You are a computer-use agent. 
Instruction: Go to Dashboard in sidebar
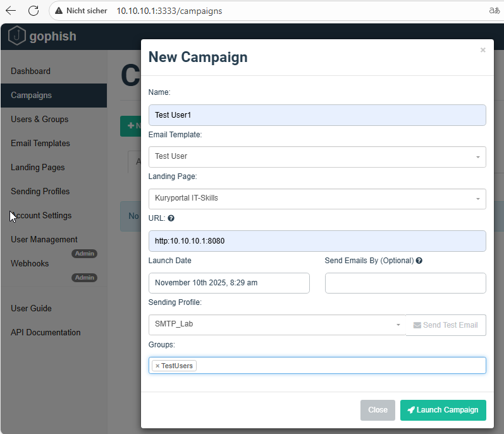pyautogui.click(x=30, y=71)
